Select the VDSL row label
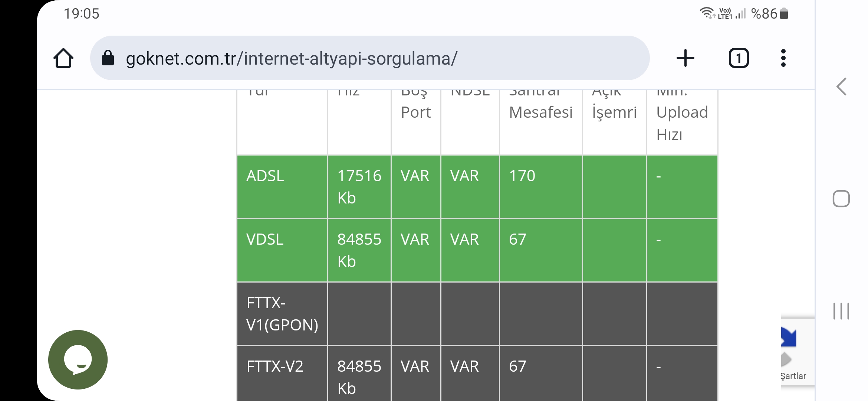 point(265,239)
